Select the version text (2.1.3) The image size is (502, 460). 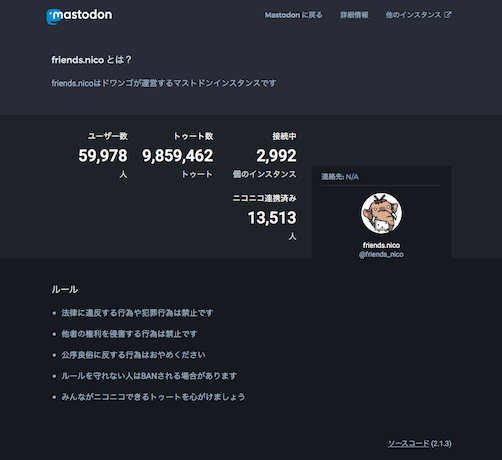coord(441,444)
